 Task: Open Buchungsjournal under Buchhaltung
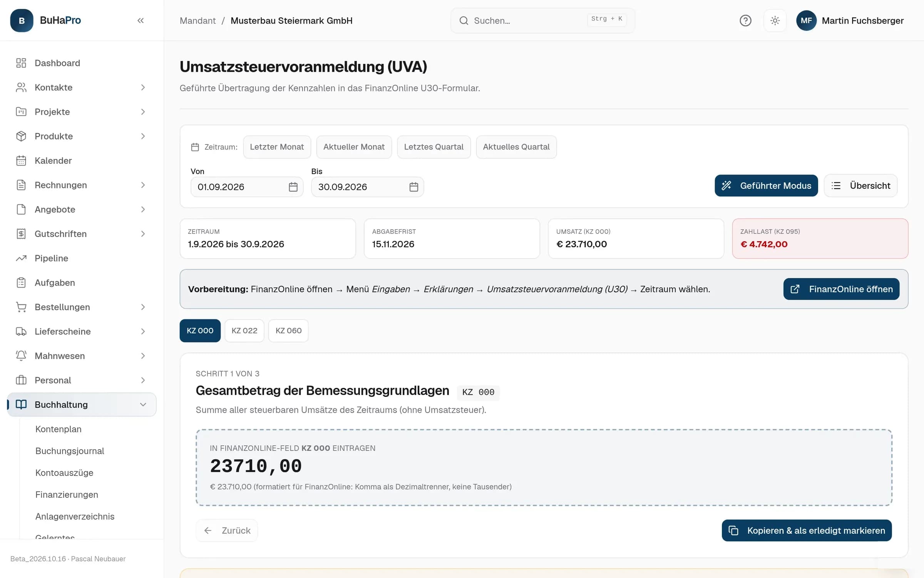[x=70, y=451]
